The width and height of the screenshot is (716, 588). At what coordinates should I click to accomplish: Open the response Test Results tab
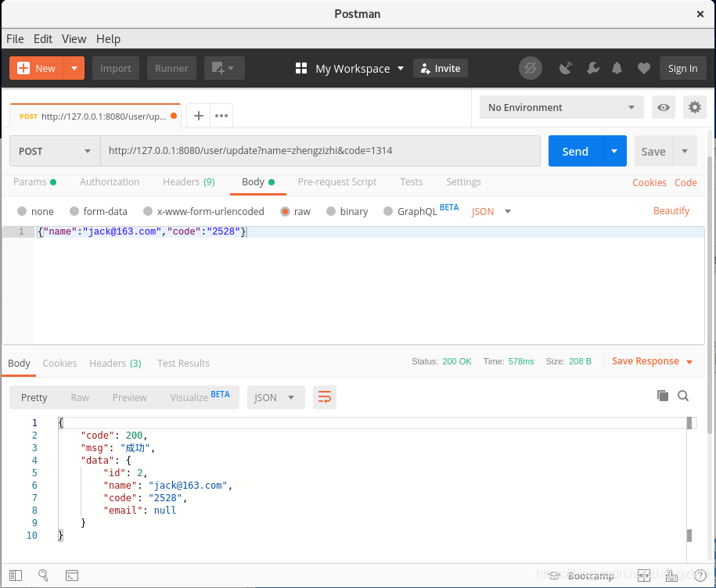[x=184, y=363]
